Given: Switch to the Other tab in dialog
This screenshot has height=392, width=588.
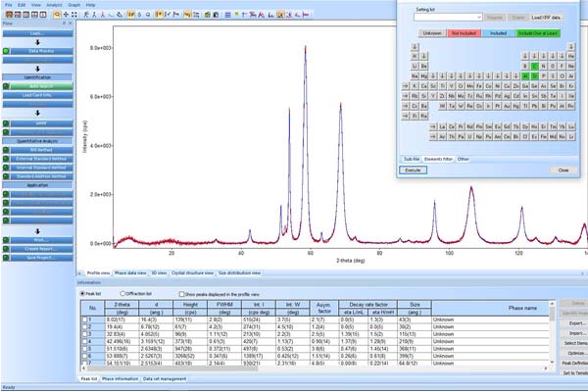Looking at the screenshot, I should pyautogui.click(x=464, y=159).
